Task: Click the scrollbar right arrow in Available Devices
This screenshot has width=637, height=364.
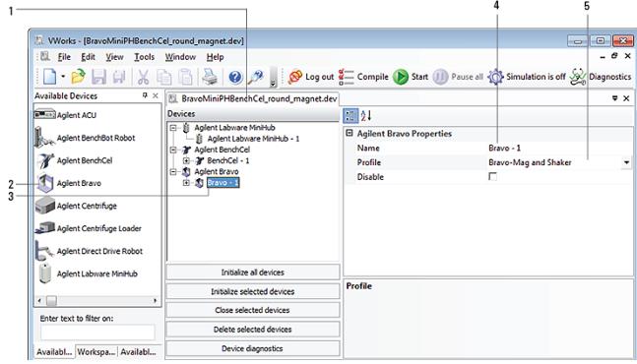Action: [x=156, y=301]
